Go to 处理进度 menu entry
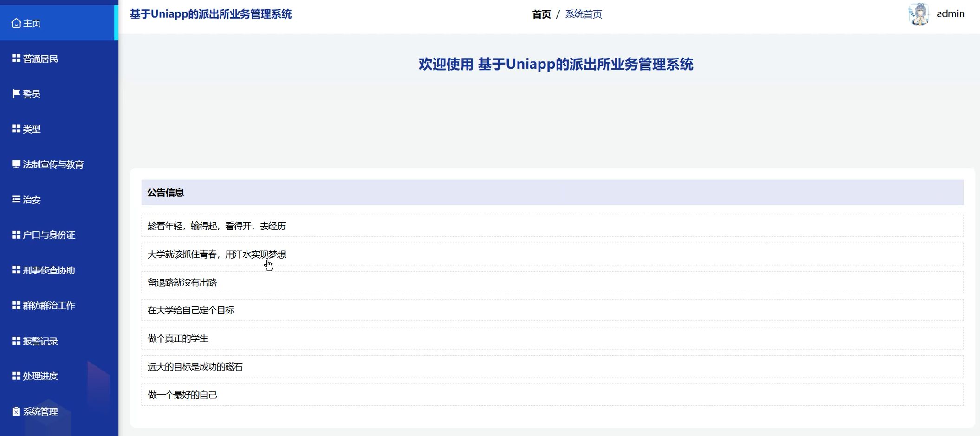The height and width of the screenshot is (436, 980). click(x=59, y=376)
